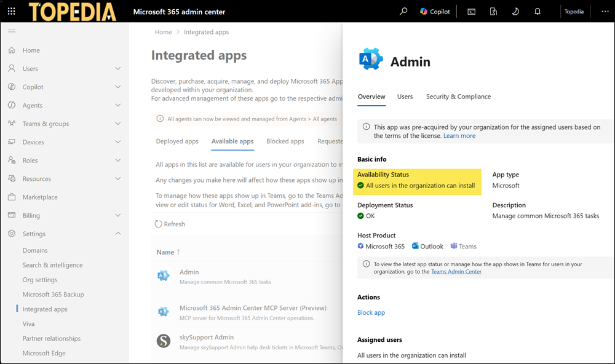Click the Home breadcrumb link
This screenshot has height=364, width=615.
(163, 32)
